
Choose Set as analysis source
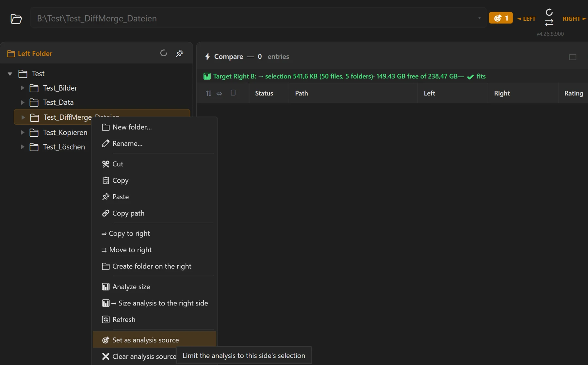click(x=154, y=340)
